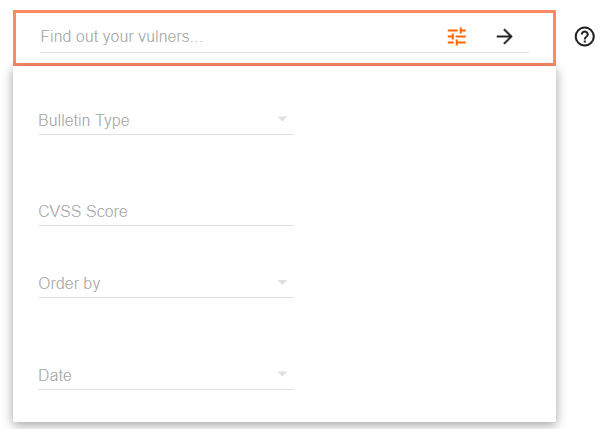Click the circled question mark beside the search bar
This screenshot has width=607, height=429.
pyautogui.click(x=585, y=37)
